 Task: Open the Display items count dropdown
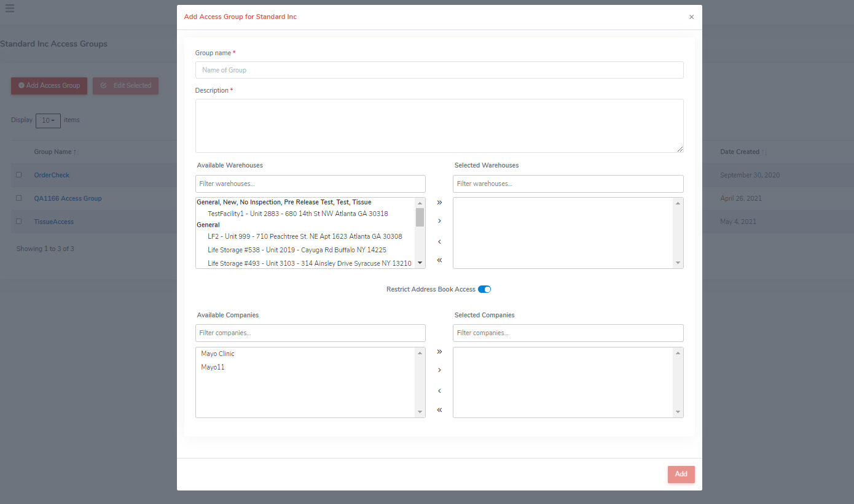click(48, 120)
